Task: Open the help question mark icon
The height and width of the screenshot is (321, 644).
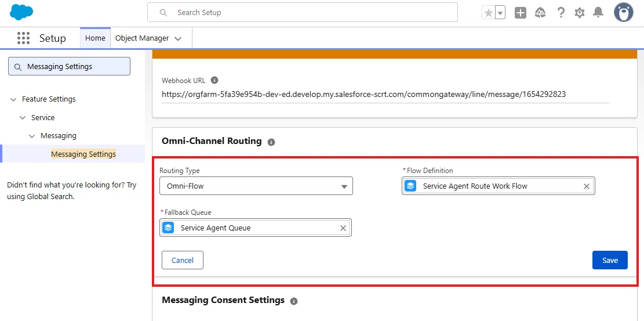Action: (x=561, y=13)
